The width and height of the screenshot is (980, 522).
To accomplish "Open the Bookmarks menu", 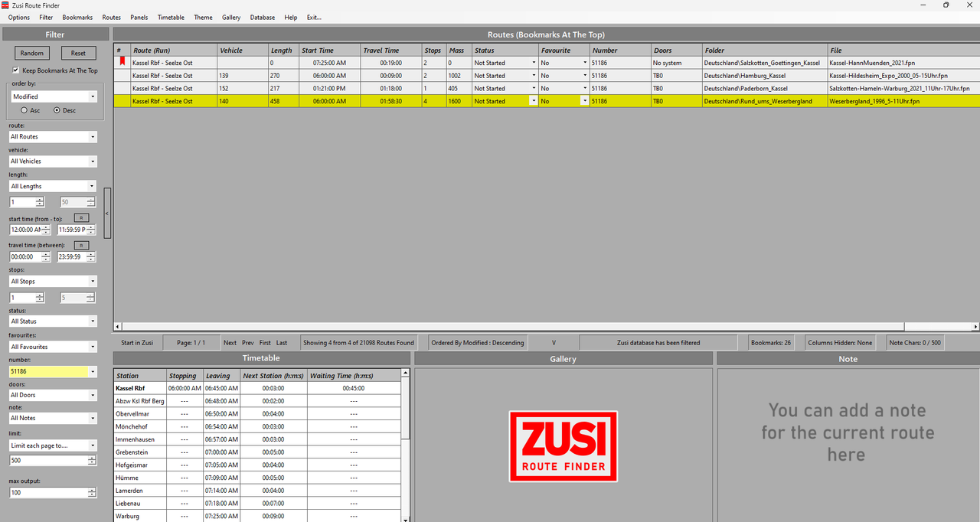I will (77, 17).
